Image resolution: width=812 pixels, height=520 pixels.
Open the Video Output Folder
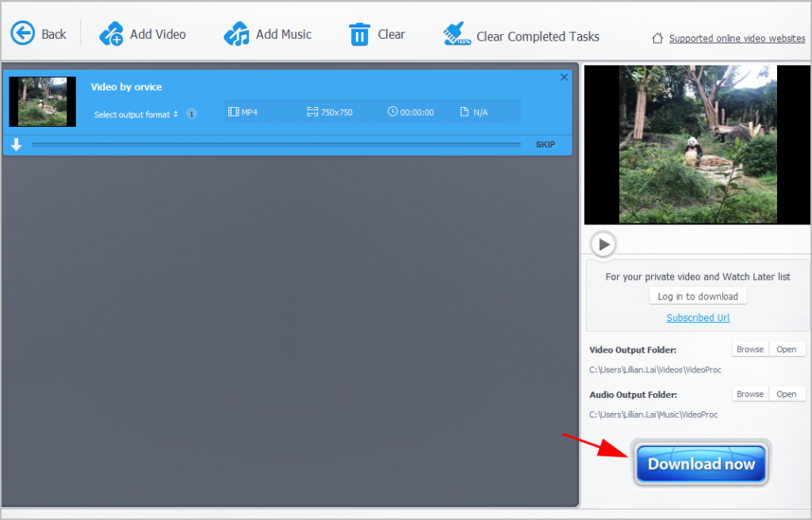pyautogui.click(x=787, y=350)
